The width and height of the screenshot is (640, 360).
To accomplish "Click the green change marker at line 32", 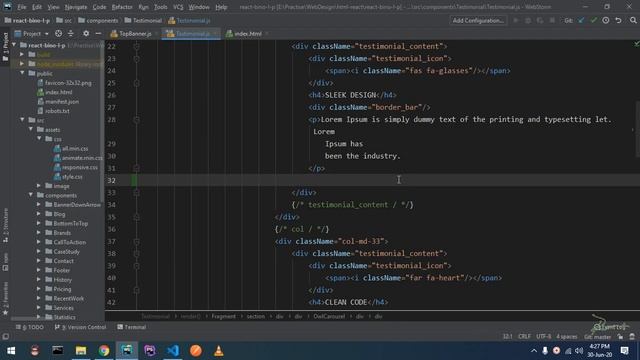I will 134,180.
